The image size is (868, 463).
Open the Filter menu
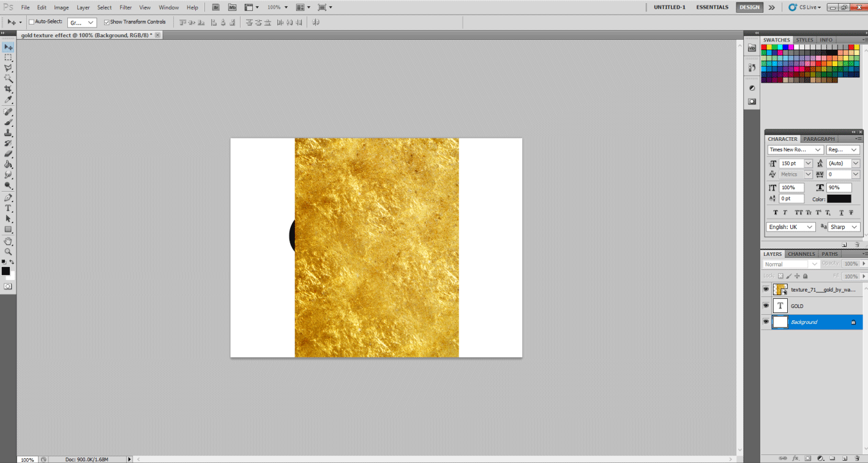coord(125,7)
